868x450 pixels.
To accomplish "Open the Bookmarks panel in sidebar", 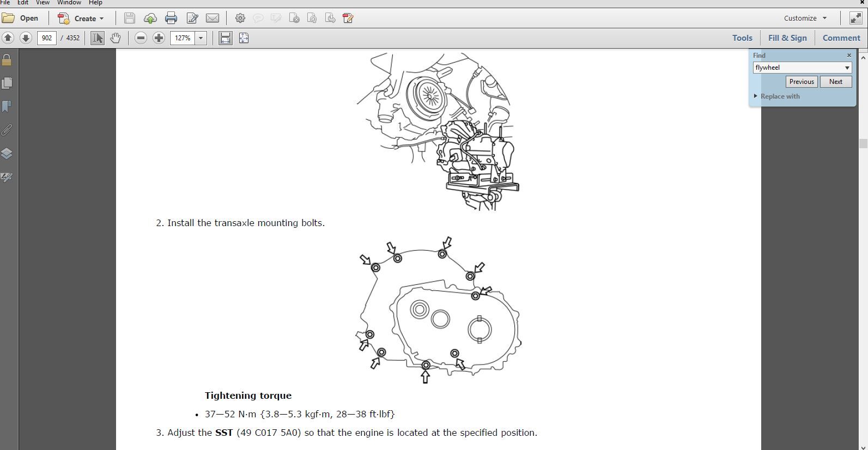I will click(x=7, y=107).
